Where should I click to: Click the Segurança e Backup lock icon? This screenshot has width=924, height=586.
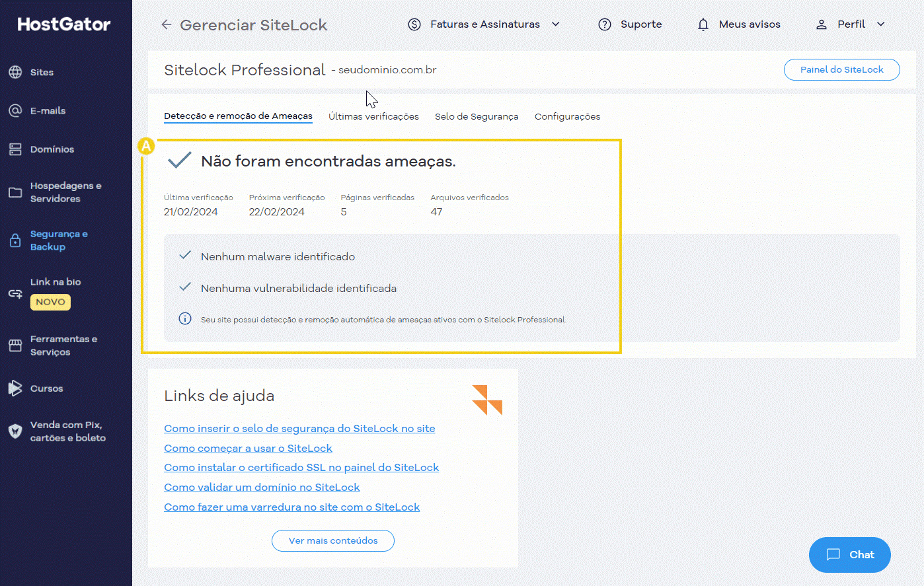(x=15, y=240)
